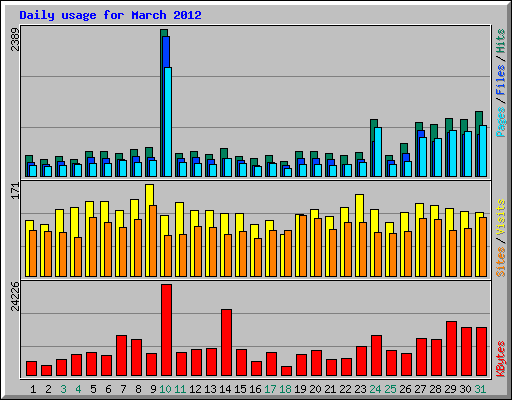This screenshot has height=400, width=512.
Task: Click the KBytes legend label
Action: pos(501,359)
